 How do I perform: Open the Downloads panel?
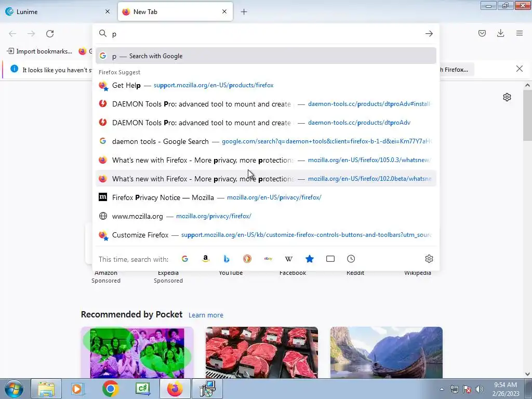click(x=500, y=33)
